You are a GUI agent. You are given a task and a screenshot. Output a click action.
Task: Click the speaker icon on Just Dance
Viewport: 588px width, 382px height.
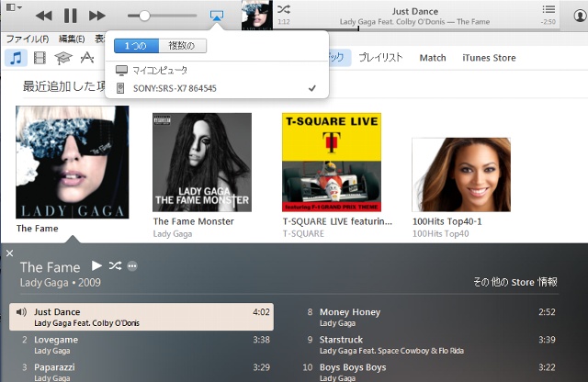click(x=21, y=312)
